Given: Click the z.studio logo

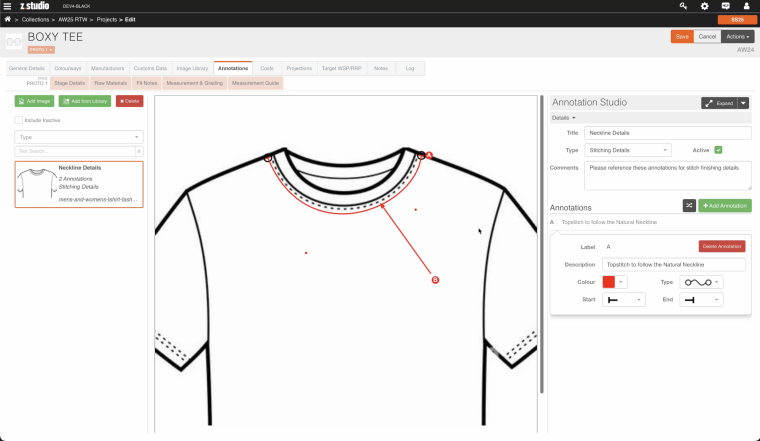Looking at the screenshot, I should [34, 6].
